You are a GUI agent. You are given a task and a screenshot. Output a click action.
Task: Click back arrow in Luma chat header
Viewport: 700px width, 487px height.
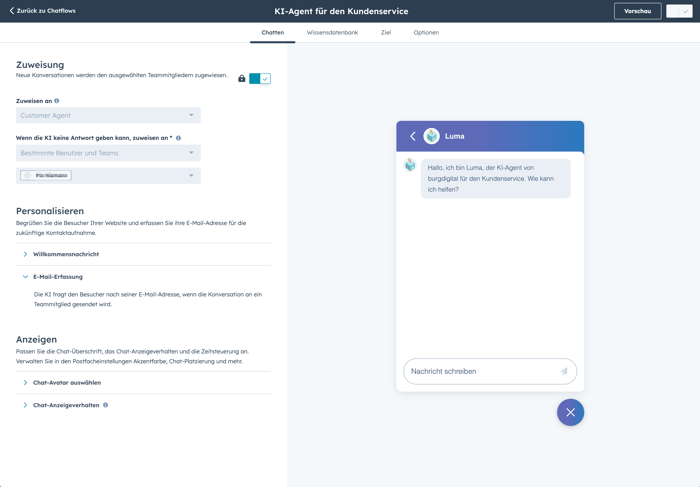pos(413,136)
